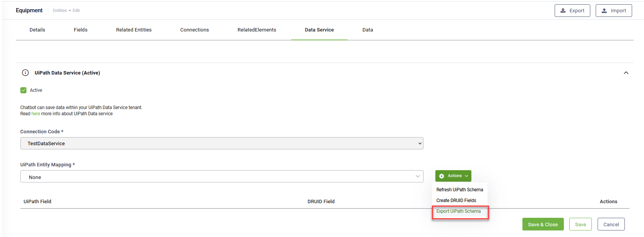Expand the UiPath Entity Mapping dropdown
This screenshot has height=237, width=644.
221,177
